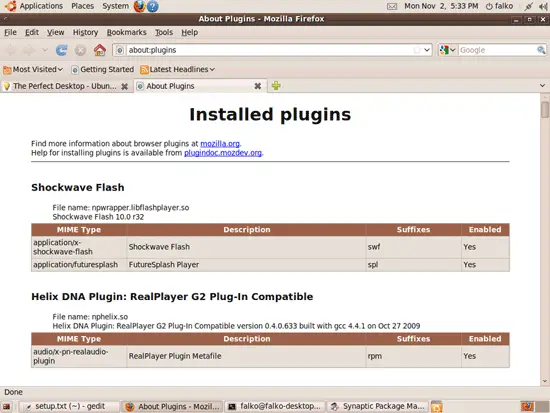Open the help icon in the top panel
The width and height of the screenshot is (550, 413).
point(153,6)
